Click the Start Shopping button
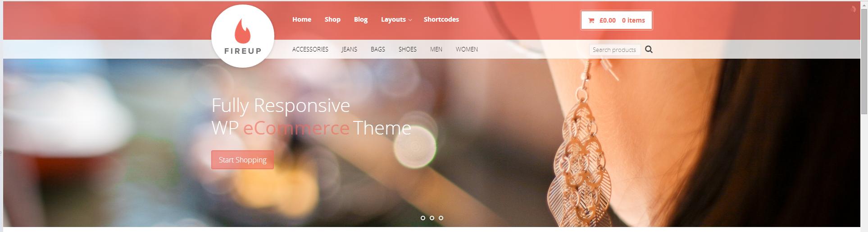The height and width of the screenshot is (232, 868). pos(242,160)
